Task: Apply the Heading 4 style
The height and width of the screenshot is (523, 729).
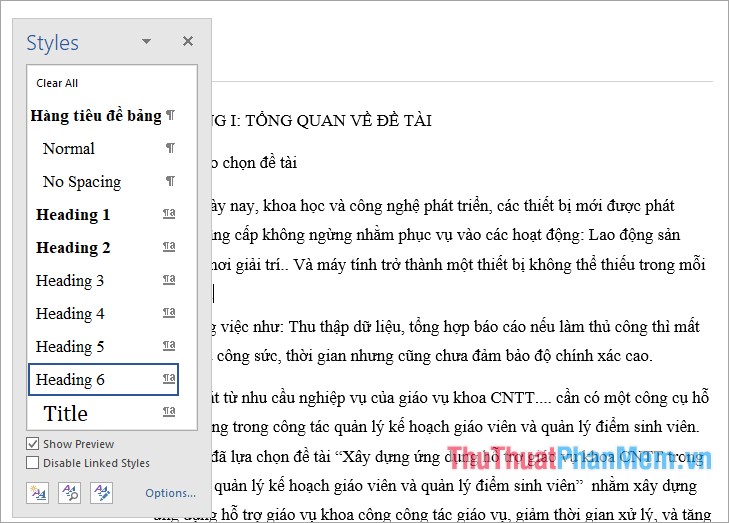Action: tap(103, 313)
